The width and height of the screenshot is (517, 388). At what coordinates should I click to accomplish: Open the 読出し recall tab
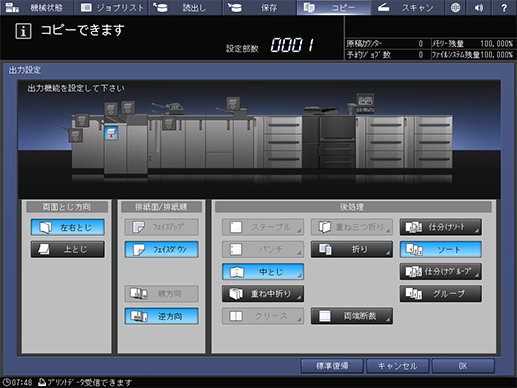[185, 7]
